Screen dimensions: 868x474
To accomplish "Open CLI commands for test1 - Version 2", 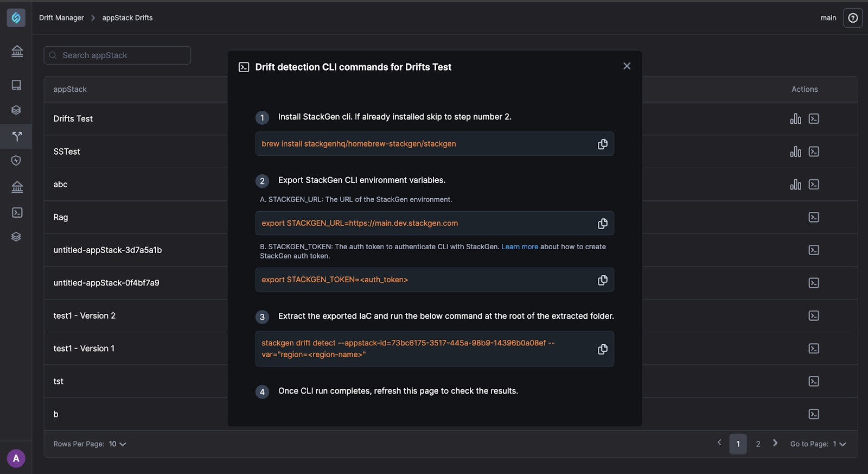I will (814, 316).
